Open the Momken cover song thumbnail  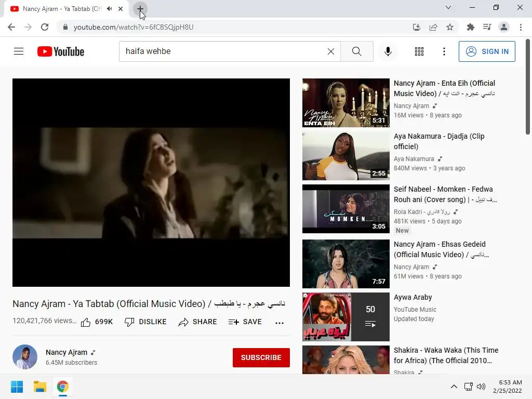(x=345, y=209)
